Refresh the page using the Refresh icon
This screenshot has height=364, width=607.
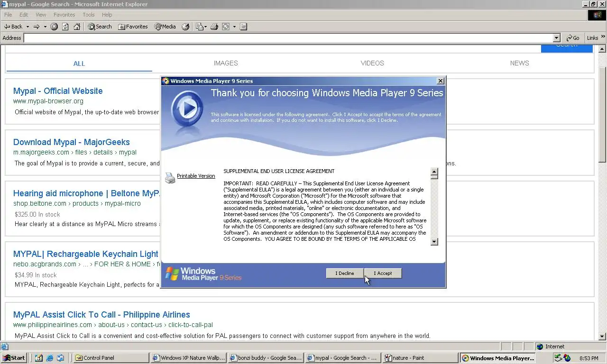click(x=65, y=27)
